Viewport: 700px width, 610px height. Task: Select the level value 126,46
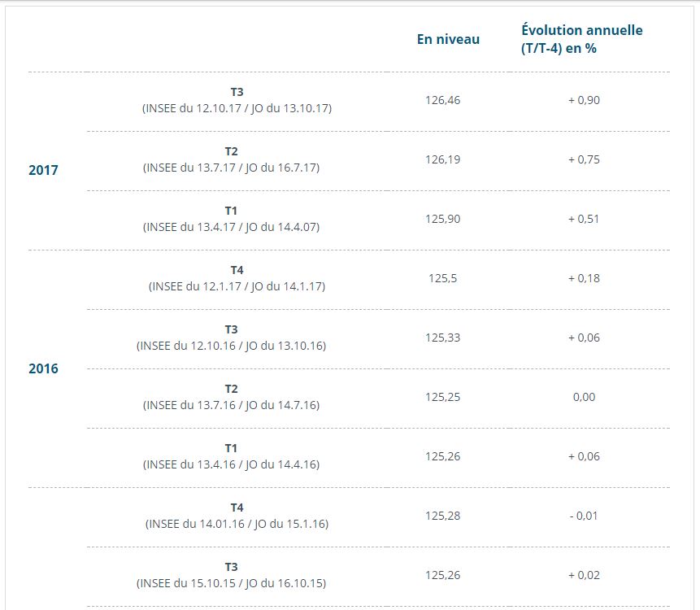click(442, 100)
